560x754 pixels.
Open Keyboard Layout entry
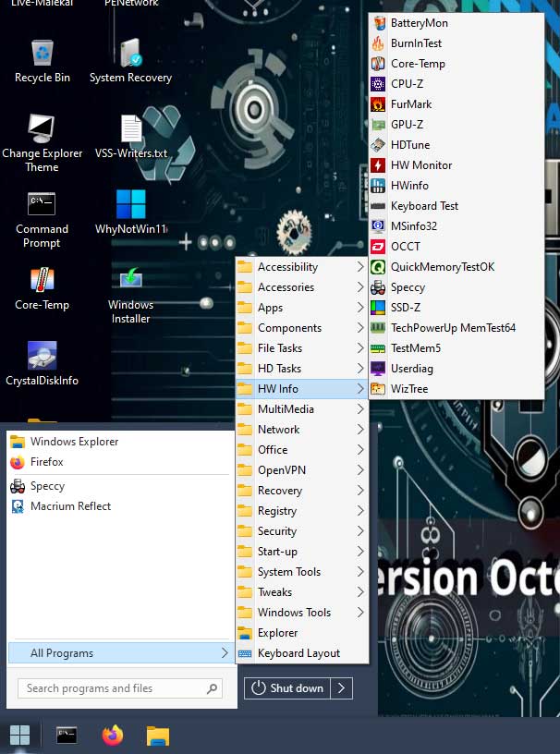(x=302, y=653)
